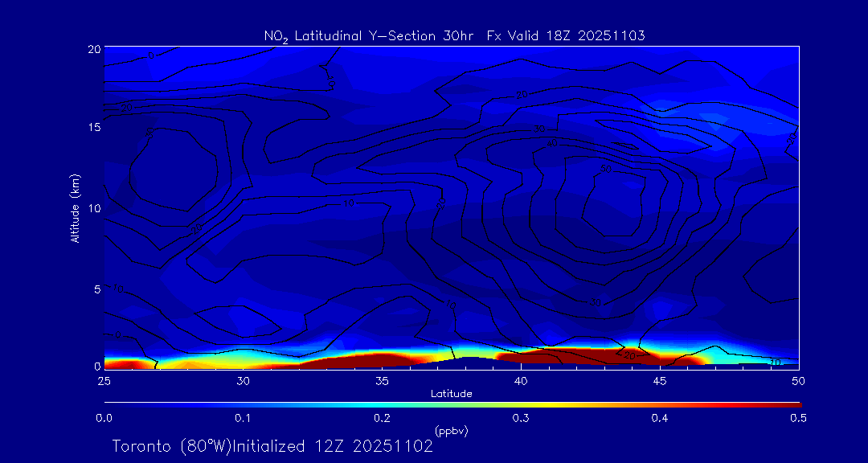Click the altitude axis tick label '5'
Screen dimensions: 868x463
[x=97, y=289]
